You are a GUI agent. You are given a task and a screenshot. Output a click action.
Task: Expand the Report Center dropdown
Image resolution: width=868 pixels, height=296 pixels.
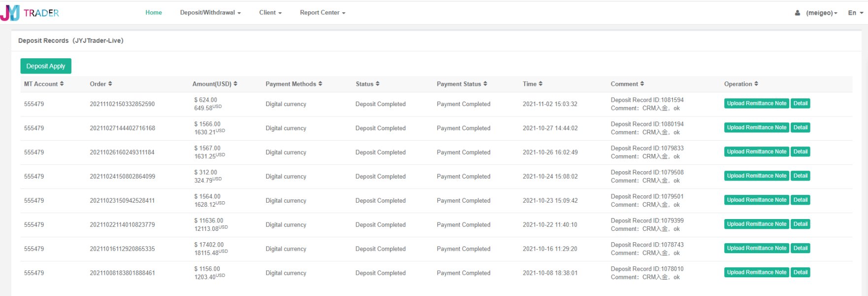pyautogui.click(x=323, y=13)
